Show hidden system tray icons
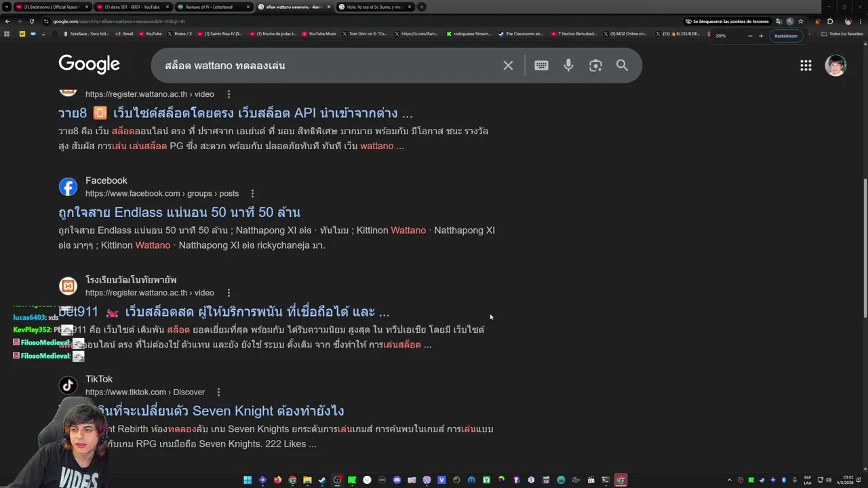This screenshot has height=488, width=868. [x=730, y=480]
